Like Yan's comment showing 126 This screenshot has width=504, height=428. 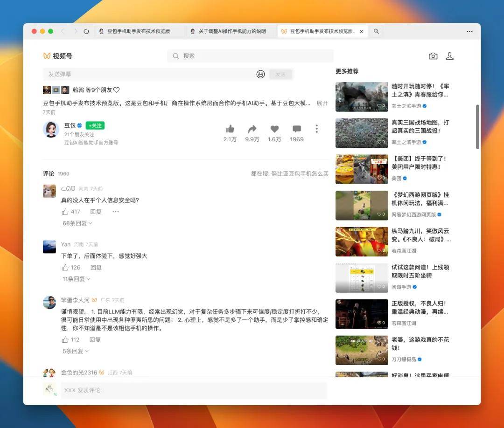point(65,267)
